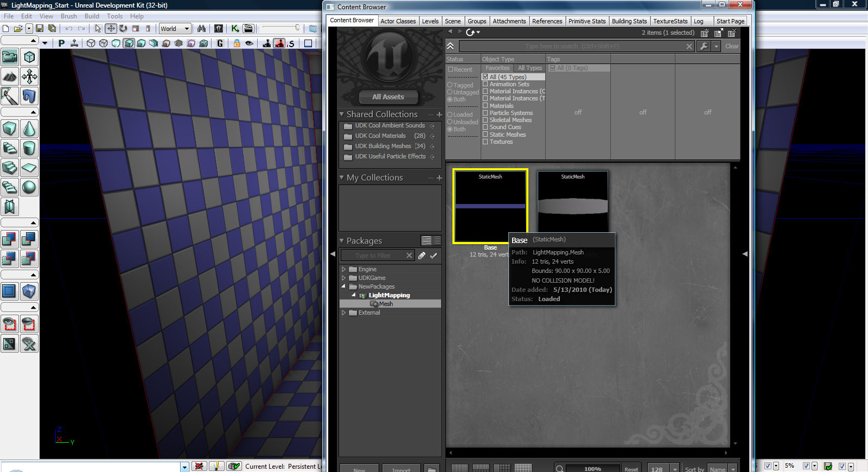Collapse the NewPackages folder
This screenshot has width=868, height=472.
343,286
